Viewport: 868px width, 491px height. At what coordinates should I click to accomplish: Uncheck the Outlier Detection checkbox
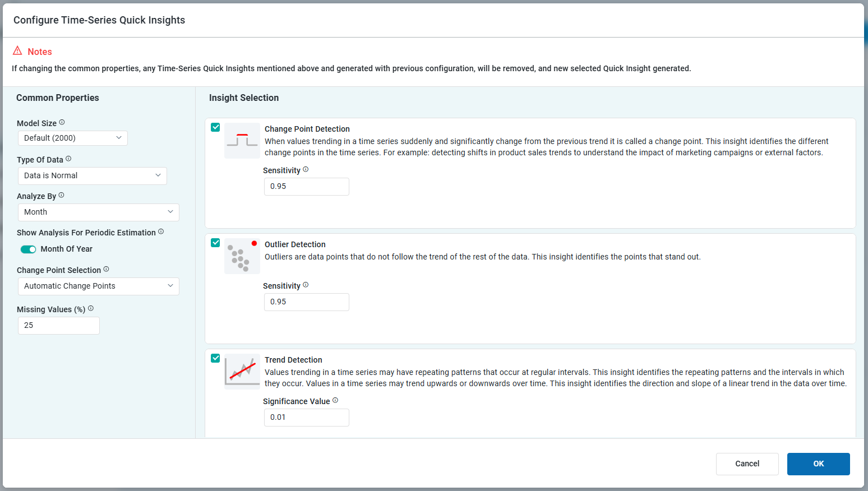coord(215,243)
